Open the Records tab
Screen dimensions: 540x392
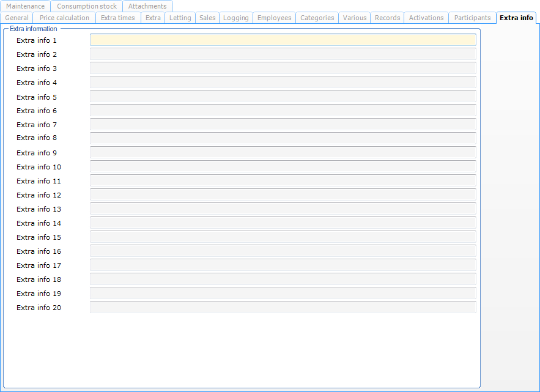tap(387, 18)
